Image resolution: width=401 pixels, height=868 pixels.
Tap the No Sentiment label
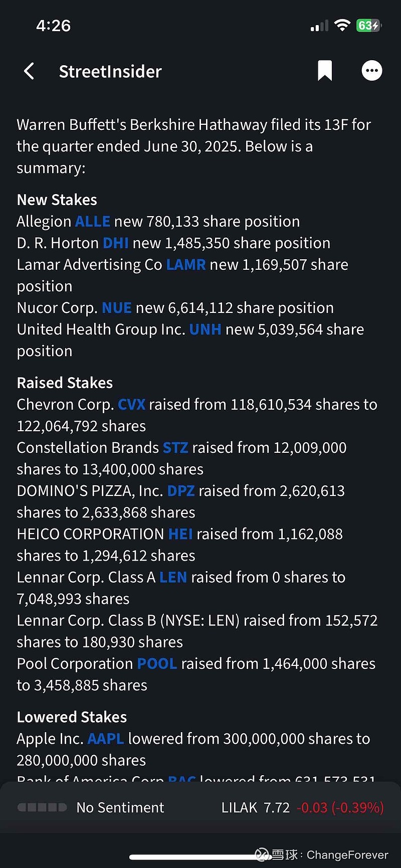(120, 807)
